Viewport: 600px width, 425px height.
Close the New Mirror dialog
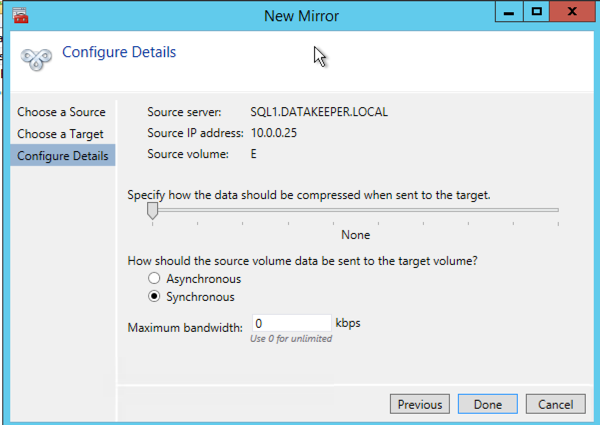(575, 13)
